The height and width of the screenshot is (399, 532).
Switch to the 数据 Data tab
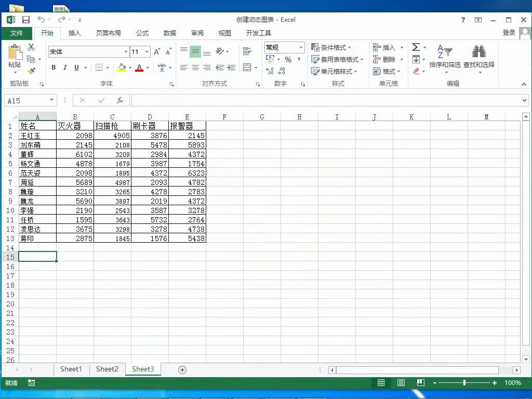pos(170,33)
